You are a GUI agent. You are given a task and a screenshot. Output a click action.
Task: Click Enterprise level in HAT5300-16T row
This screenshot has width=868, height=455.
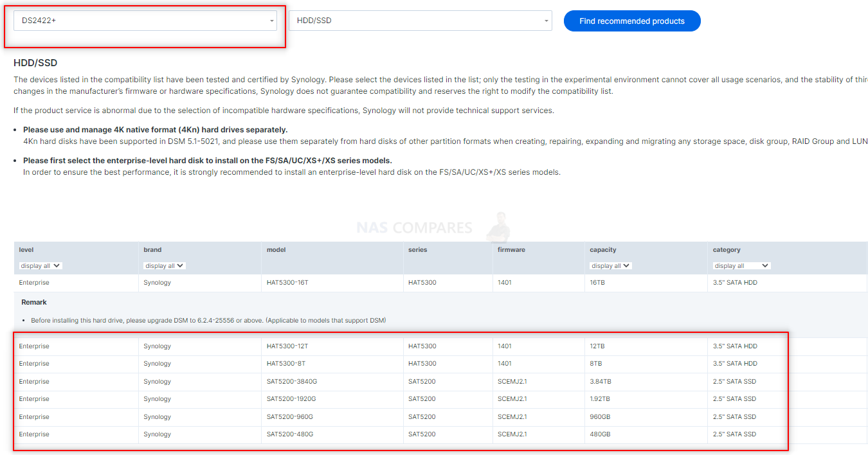pyautogui.click(x=34, y=283)
